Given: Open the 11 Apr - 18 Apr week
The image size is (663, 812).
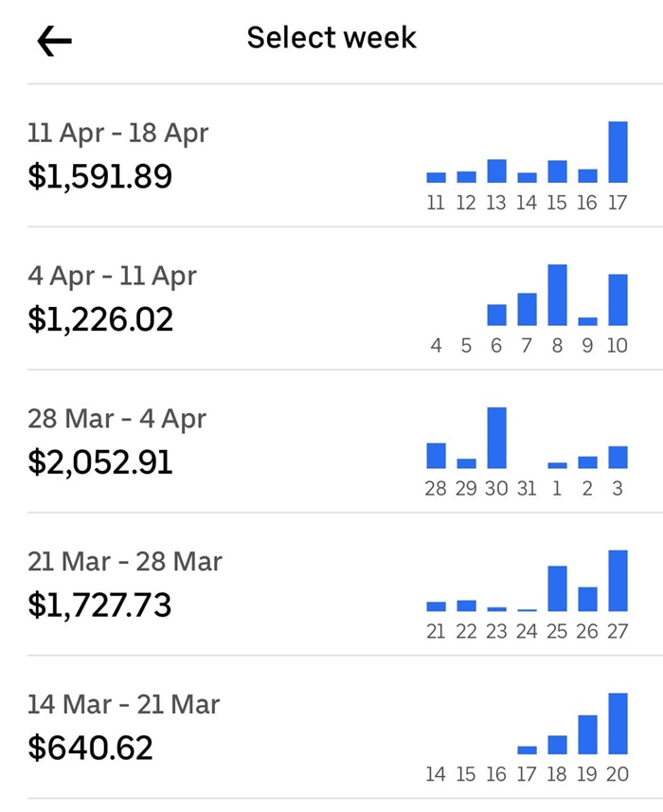Looking at the screenshot, I should pos(118,134).
